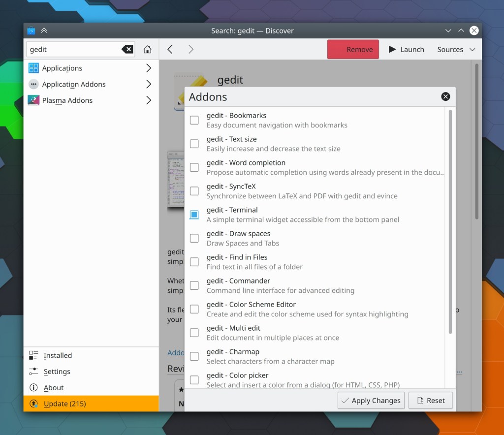Image resolution: width=504 pixels, height=435 pixels.
Task: Expand the Applications category chevron
Action: pos(149,68)
